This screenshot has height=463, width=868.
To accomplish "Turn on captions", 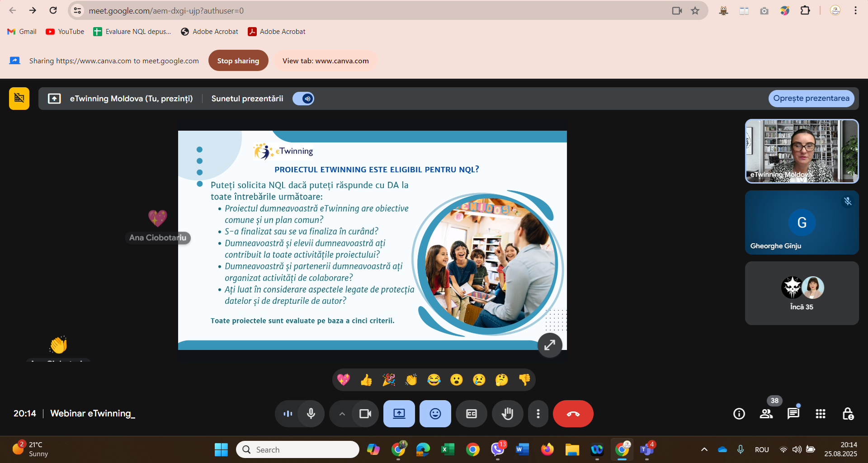I will coord(471,414).
